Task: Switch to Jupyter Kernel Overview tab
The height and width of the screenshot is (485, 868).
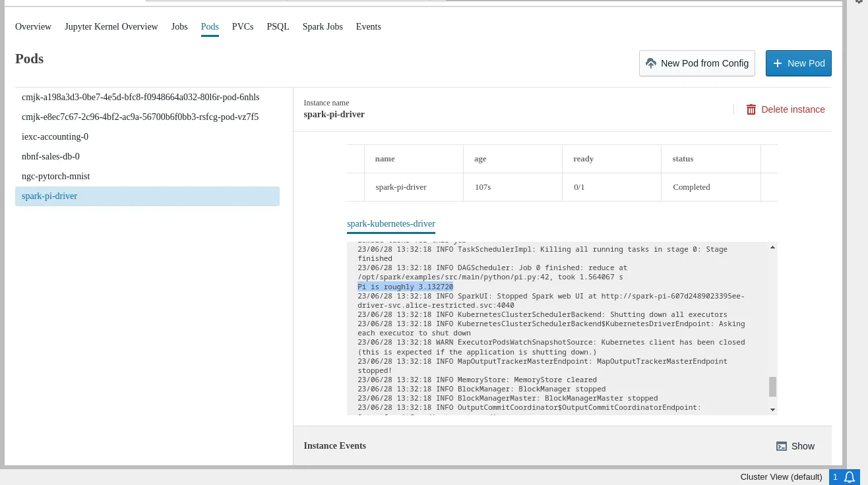Action: pos(111,27)
